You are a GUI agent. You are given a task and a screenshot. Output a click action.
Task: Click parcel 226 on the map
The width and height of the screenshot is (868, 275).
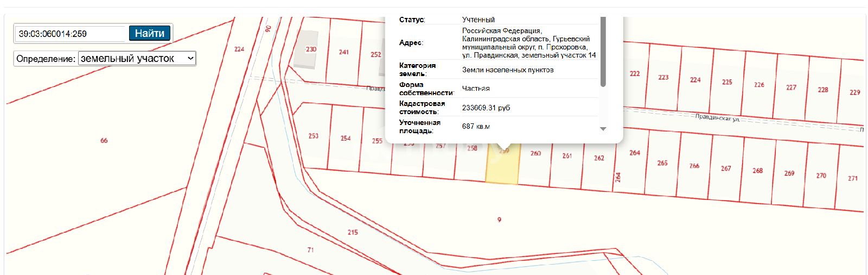click(x=759, y=85)
